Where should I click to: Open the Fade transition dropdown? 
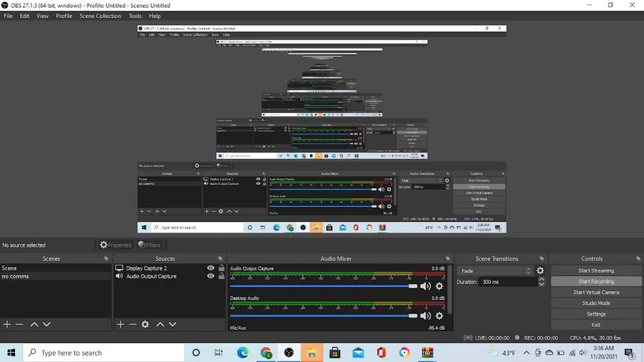coord(495,271)
